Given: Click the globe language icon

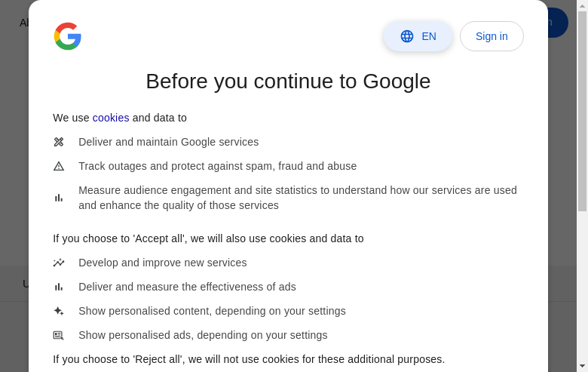Looking at the screenshot, I should (x=407, y=36).
